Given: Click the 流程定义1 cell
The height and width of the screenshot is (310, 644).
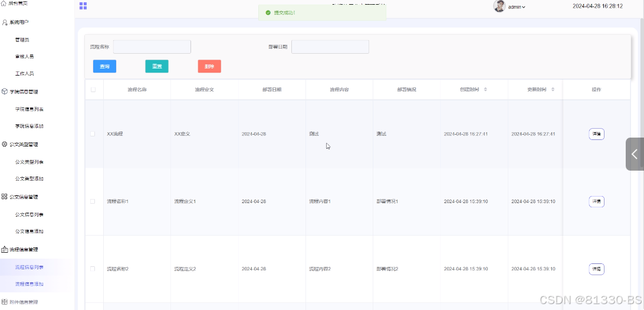Looking at the screenshot, I should tap(205, 201).
